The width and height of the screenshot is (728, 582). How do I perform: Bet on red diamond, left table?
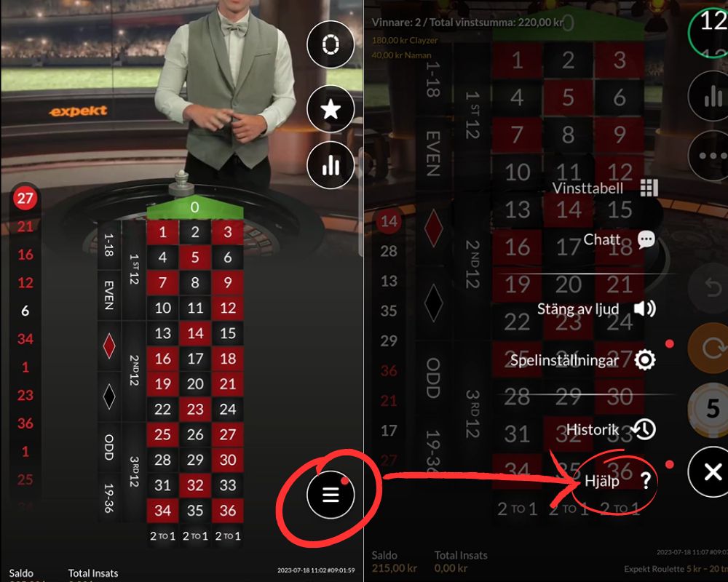(109, 346)
